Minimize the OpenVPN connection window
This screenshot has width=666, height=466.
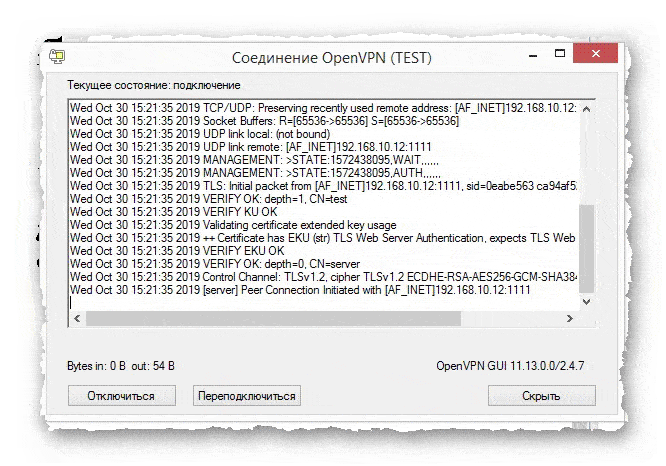533,55
